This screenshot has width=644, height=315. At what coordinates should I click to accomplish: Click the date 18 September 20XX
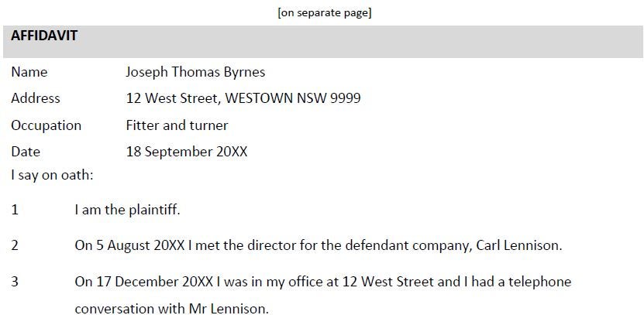pos(187,152)
